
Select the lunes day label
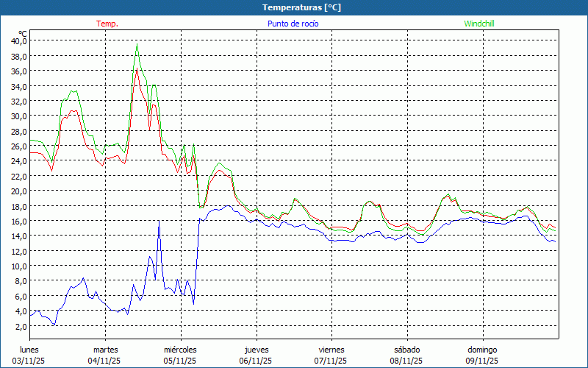pos(29,349)
